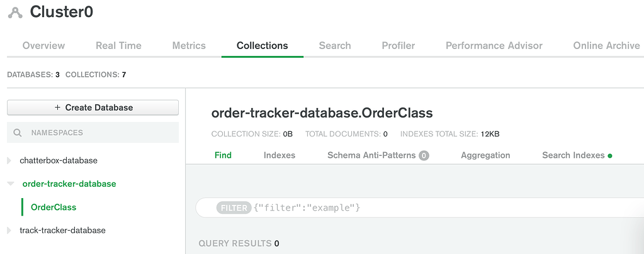Switch to the Aggregation sub-tab
Viewport: 644px width, 254px height.
(x=485, y=155)
